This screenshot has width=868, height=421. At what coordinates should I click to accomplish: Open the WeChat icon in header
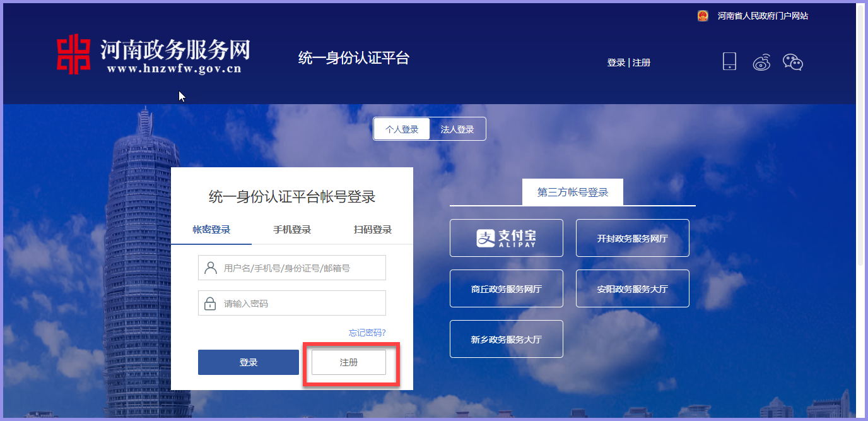coord(793,62)
